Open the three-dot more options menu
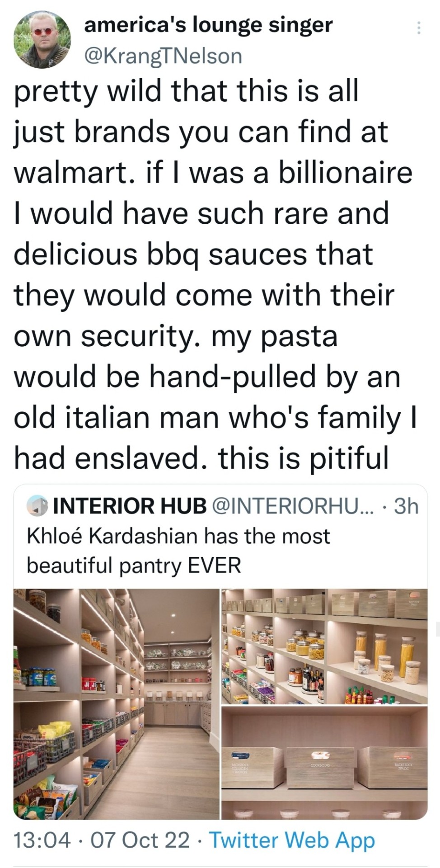This screenshot has height=868, width=440. pyautogui.click(x=419, y=28)
